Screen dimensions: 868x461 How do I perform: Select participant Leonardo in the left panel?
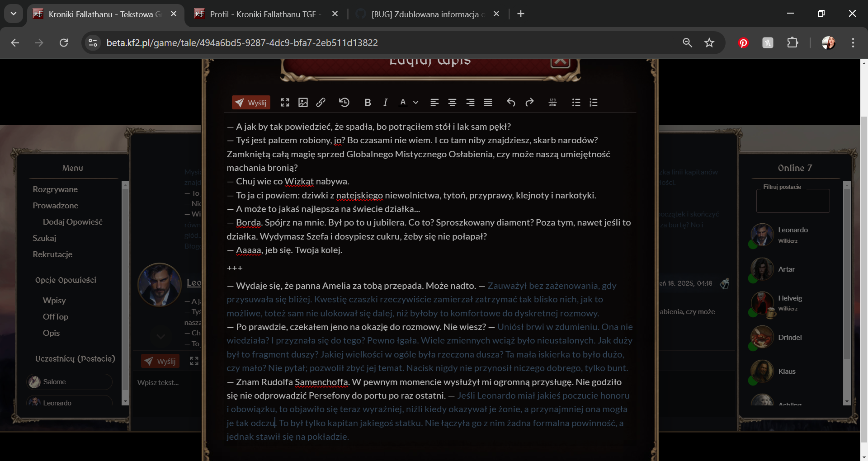tap(69, 401)
